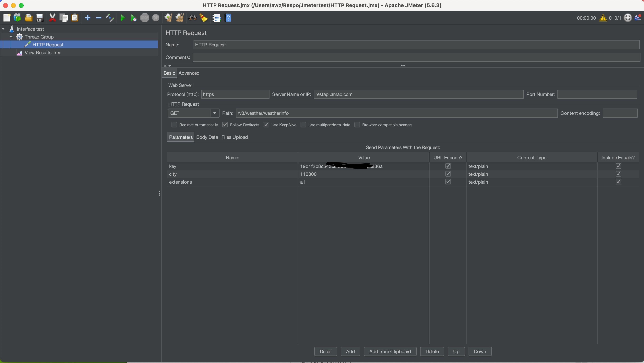Collapse the Thread Group tree arrow
This screenshot has height=363, width=644.
pos(11,37)
